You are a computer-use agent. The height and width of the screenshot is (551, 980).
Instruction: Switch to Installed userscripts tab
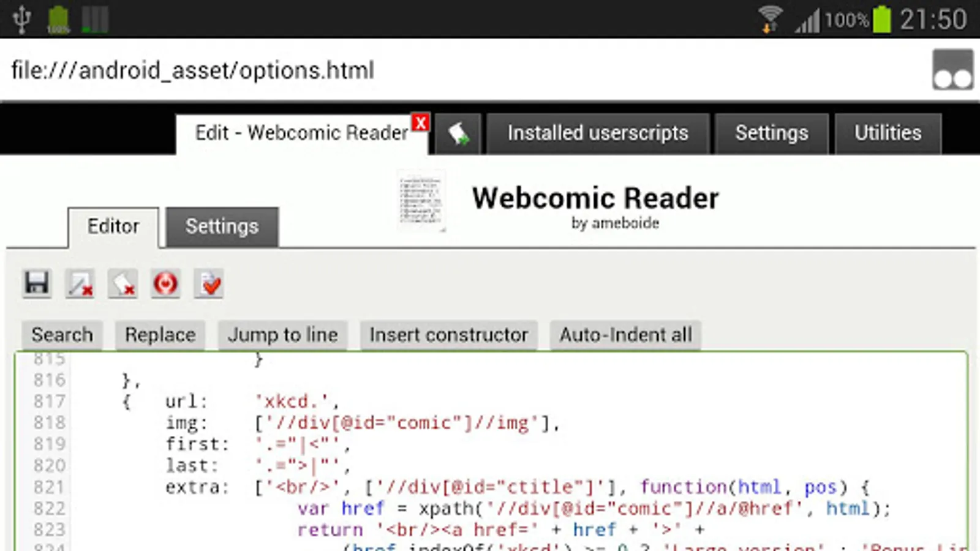598,133
